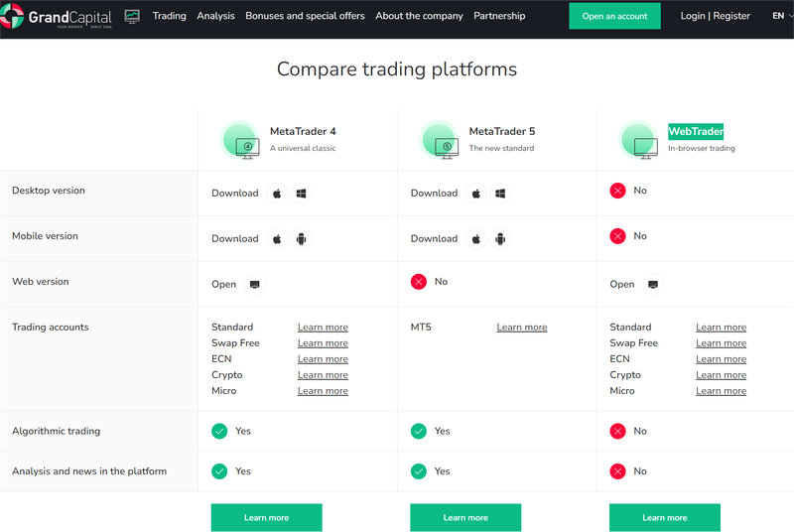This screenshot has height=532, width=794.
Task: Click the Compare trading platforms title
Action: [397, 68]
